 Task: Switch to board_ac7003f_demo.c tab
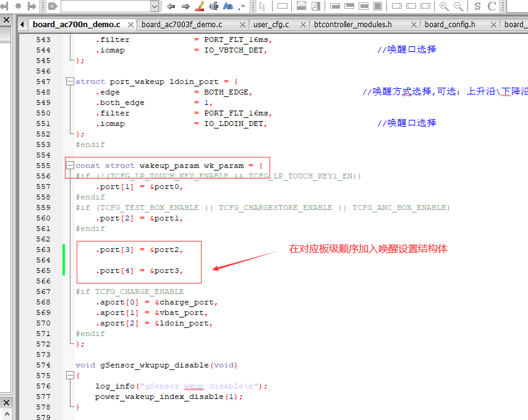point(182,25)
